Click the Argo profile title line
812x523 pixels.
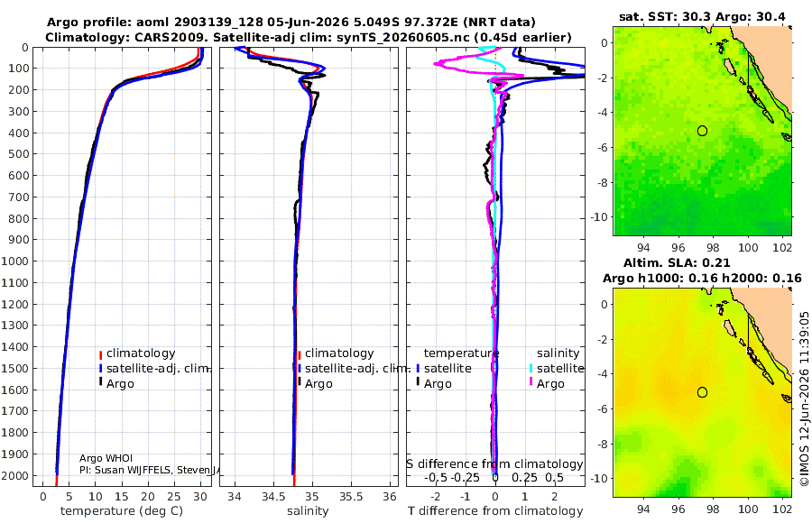[291, 23]
